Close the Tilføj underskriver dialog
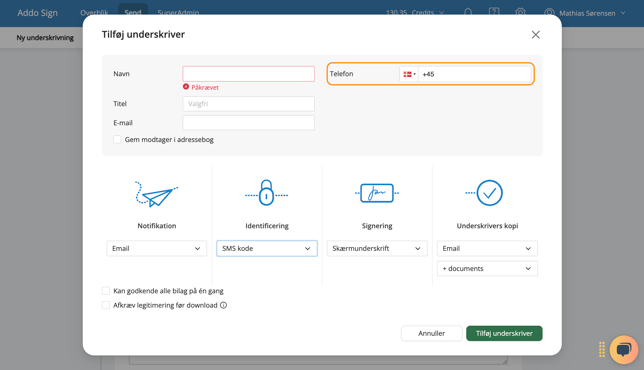This screenshot has height=370, width=644. click(x=536, y=35)
